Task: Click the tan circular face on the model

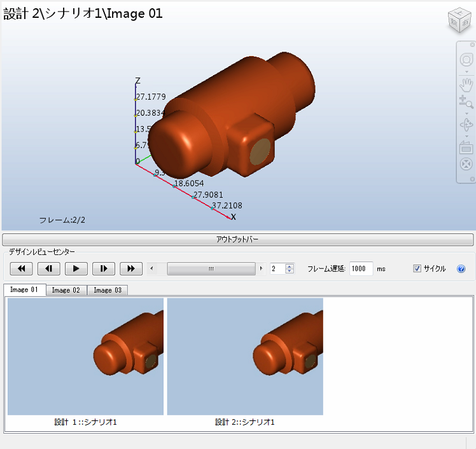Action: coord(260,152)
